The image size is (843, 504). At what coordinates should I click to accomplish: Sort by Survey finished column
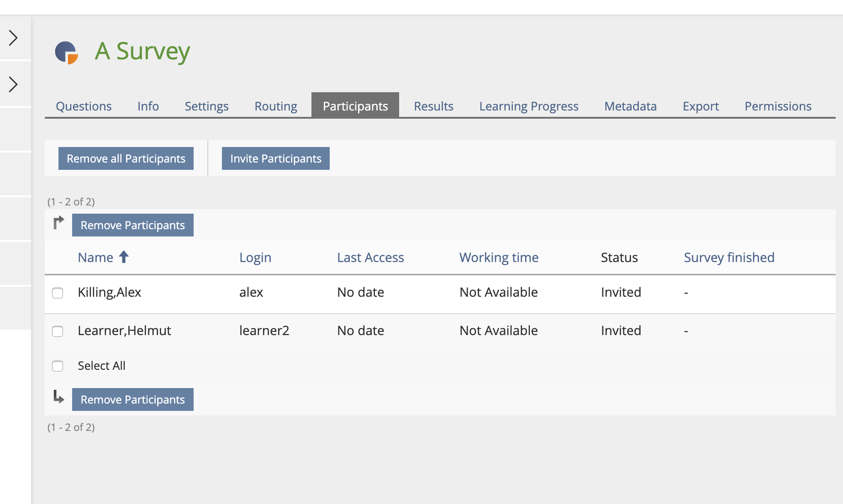(729, 257)
